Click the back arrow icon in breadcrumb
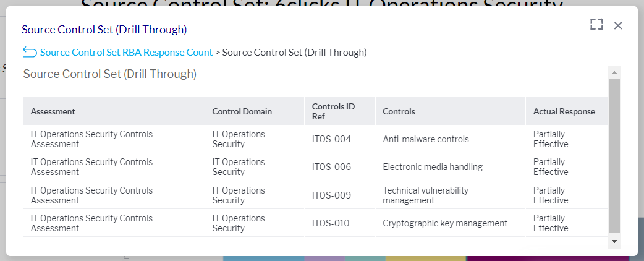Screen dimensions: 644x261 coord(29,52)
